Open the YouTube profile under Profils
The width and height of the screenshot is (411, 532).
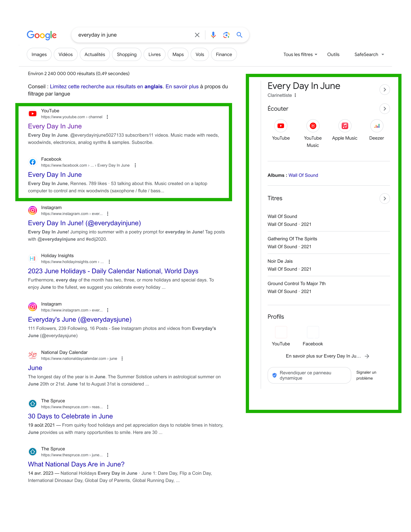281,336
